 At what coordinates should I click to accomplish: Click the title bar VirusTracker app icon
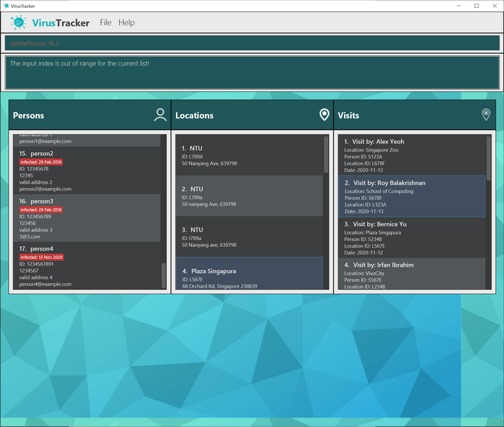pos(6,6)
